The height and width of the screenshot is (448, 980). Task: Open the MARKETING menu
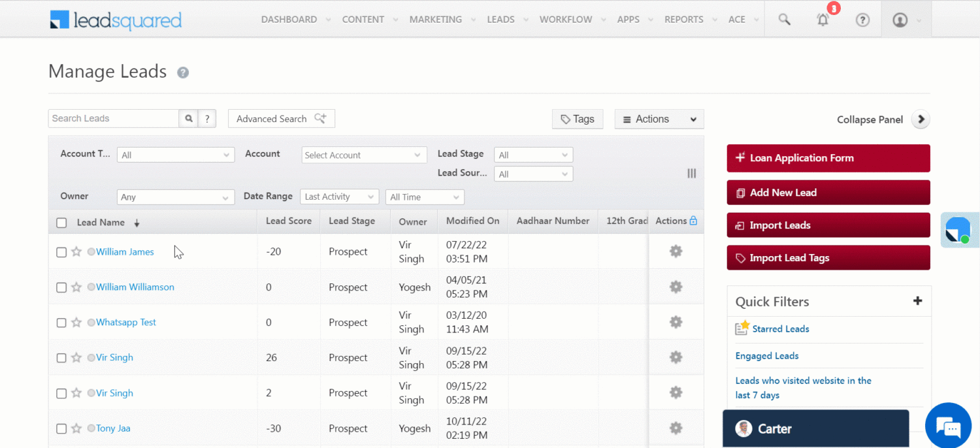tap(436, 20)
